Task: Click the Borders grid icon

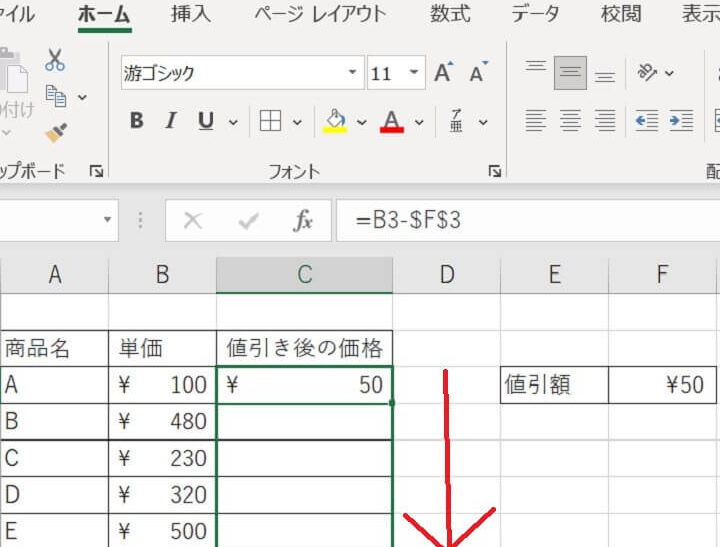Action: (x=269, y=122)
